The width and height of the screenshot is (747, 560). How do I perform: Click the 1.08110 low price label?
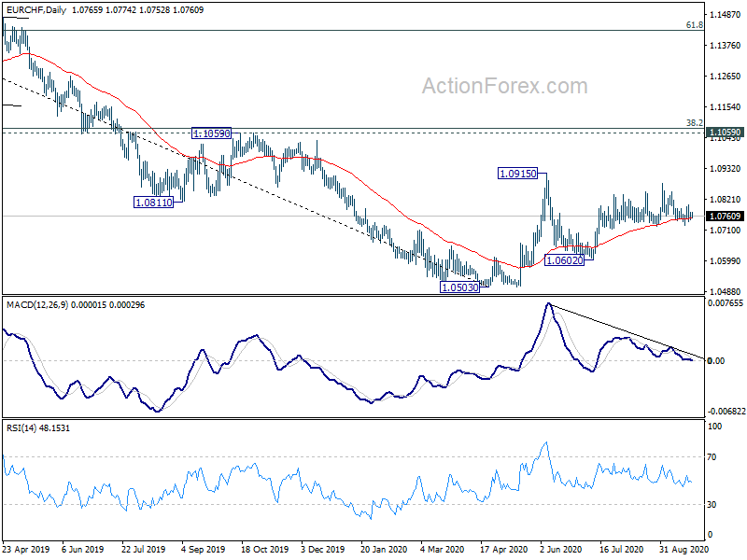coord(153,202)
